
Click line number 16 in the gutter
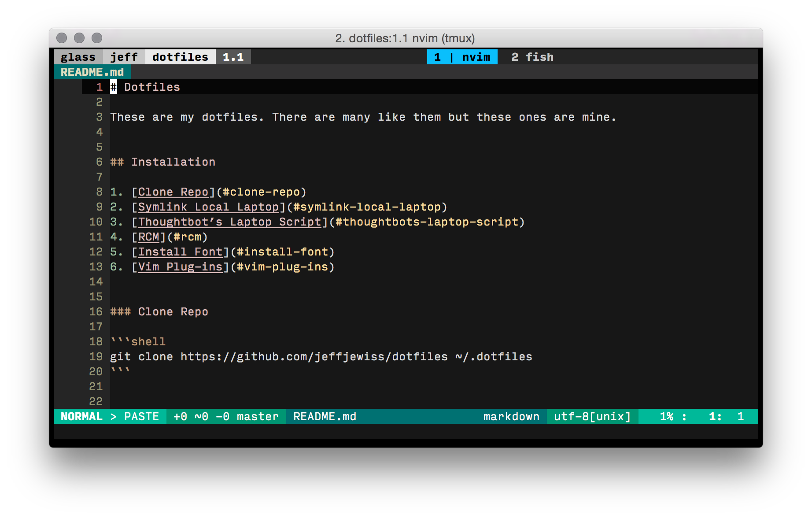96,311
